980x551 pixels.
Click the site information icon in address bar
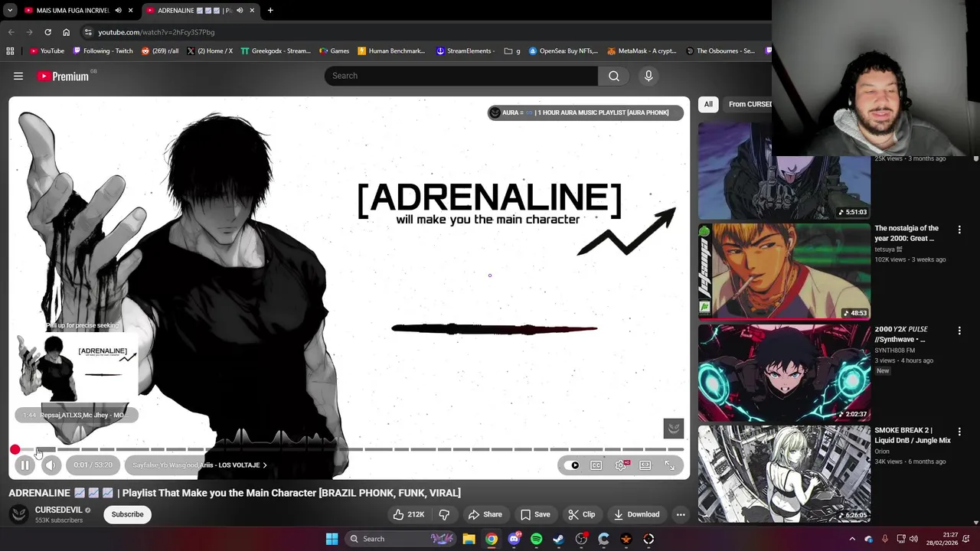tap(88, 32)
